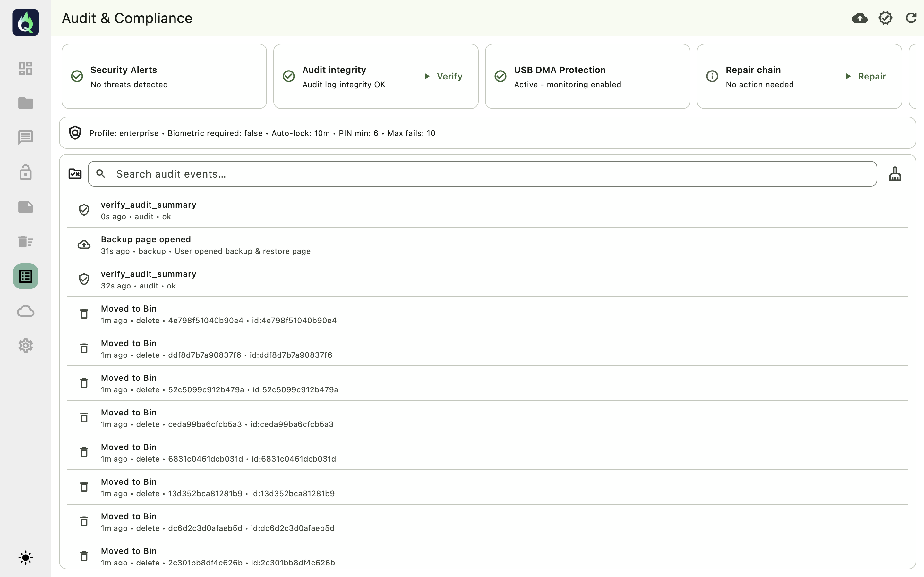Select the Backup page opened event
The height and width of the screenshot is (577, 924).
[x=205, y=245]
